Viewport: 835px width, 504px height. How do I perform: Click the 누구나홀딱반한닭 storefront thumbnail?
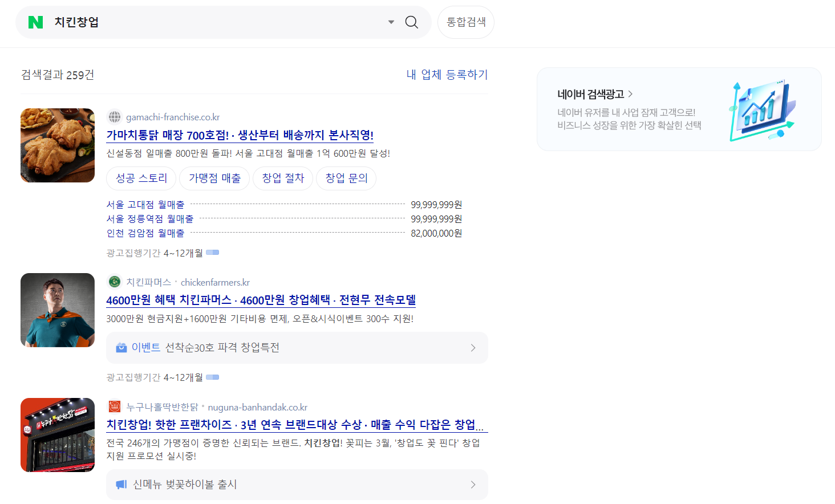58,435
